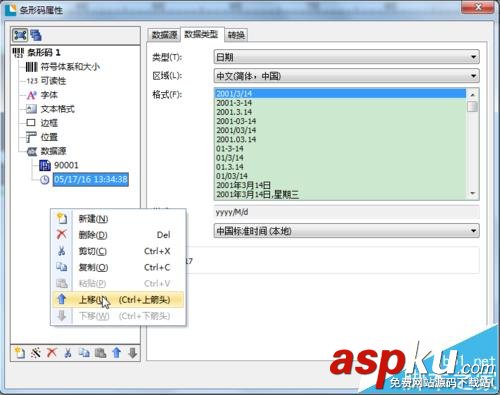Close the 条形码属性 dialog
The width and height of the screenshot is (500, 395).
point(478,7)
